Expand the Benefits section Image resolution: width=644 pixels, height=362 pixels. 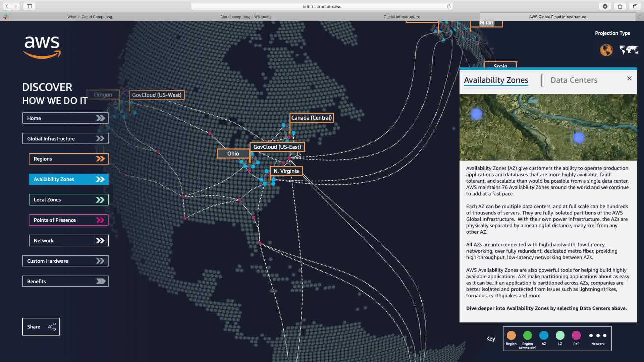(65, 281)
